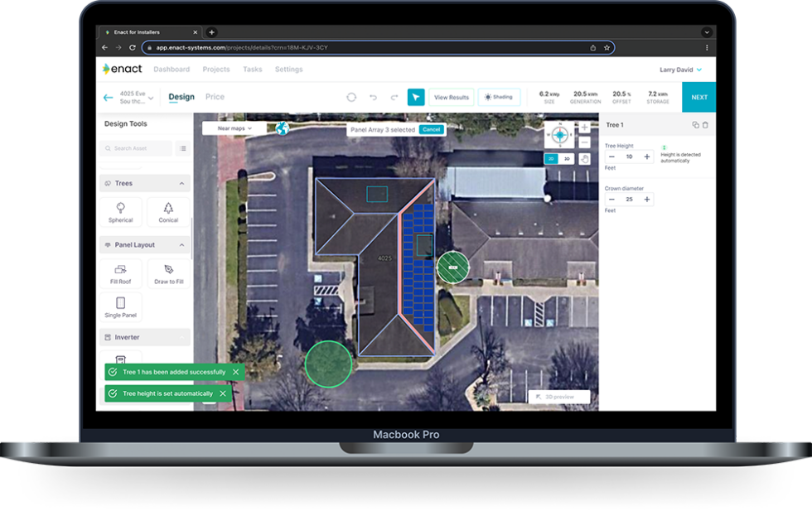Increase Crown diameter with the plus stepper
Screen dimensions: 812x511
pos(647,199)
